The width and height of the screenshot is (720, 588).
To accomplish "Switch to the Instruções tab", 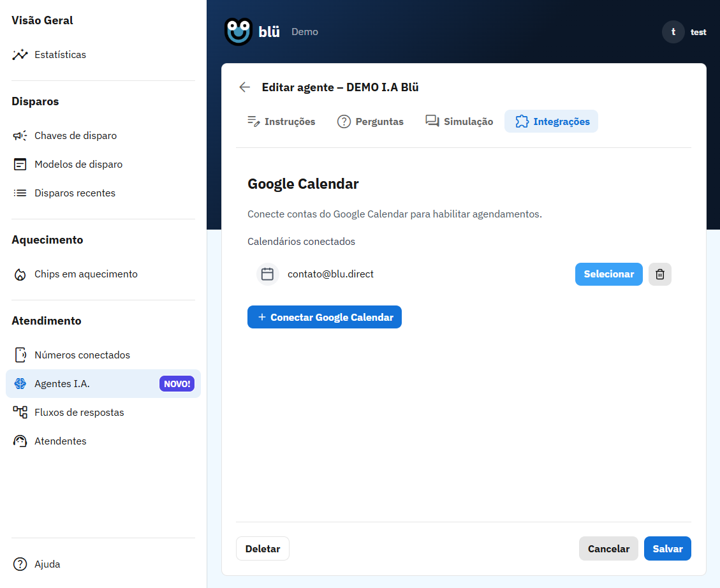I will 281,122.
